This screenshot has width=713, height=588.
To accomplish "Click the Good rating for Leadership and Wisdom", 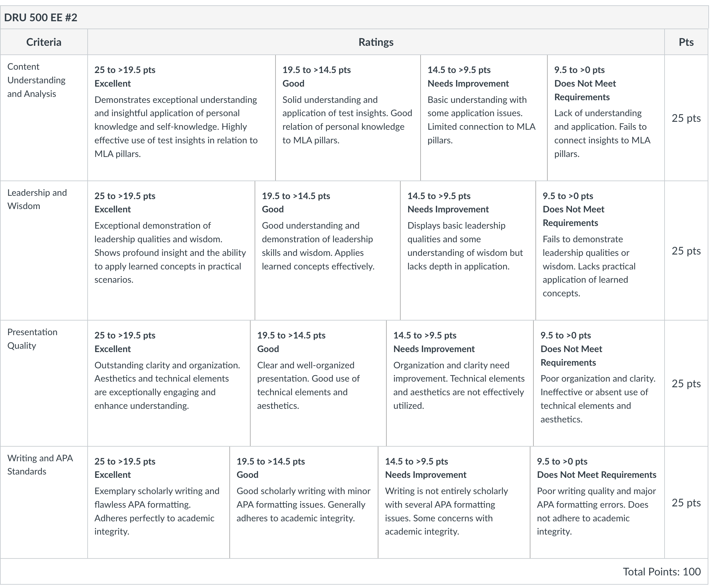I will [x=328, y=251].
